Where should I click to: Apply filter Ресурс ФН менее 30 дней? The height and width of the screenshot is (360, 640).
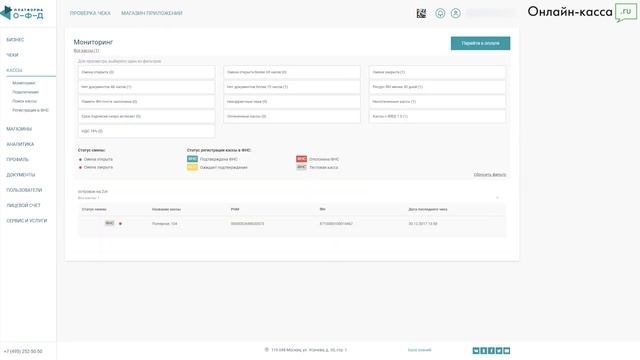pyautogui.click(x=437, y=87)
